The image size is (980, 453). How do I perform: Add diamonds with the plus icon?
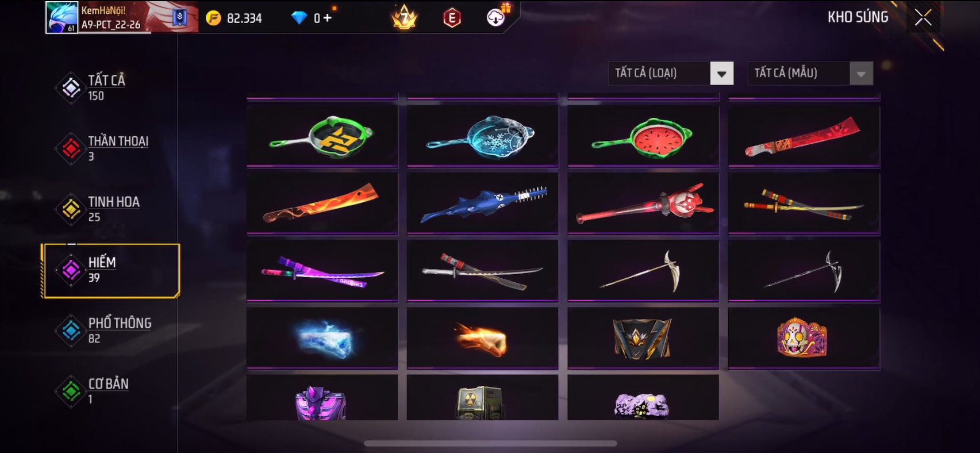click(328, 18)
